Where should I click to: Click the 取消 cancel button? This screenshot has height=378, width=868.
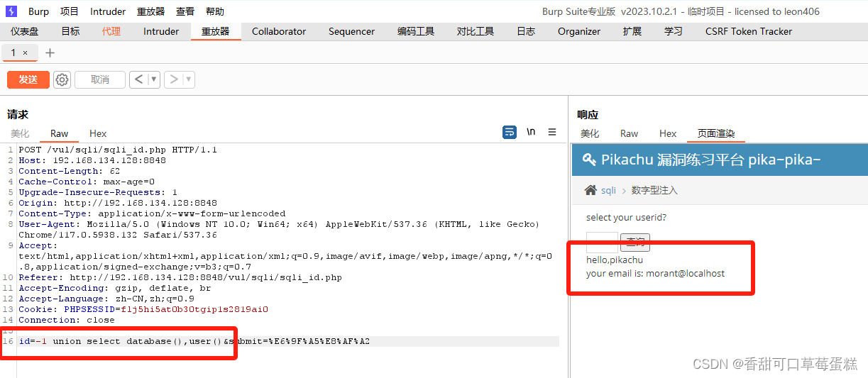pyautogui.click(x=100, y=79)
